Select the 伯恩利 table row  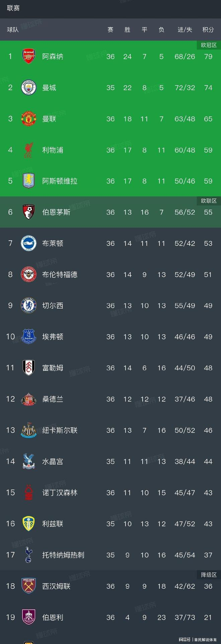click(110, 617)
